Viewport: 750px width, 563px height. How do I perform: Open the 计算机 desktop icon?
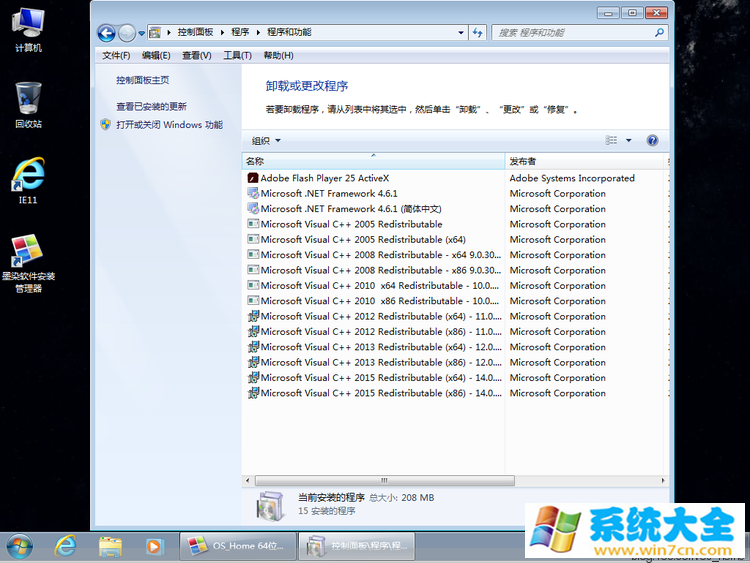(28, 29)
